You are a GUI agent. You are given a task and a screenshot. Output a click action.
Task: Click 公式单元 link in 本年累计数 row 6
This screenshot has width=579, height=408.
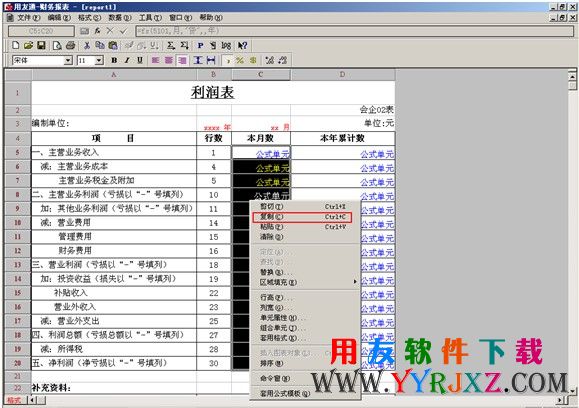377,168
